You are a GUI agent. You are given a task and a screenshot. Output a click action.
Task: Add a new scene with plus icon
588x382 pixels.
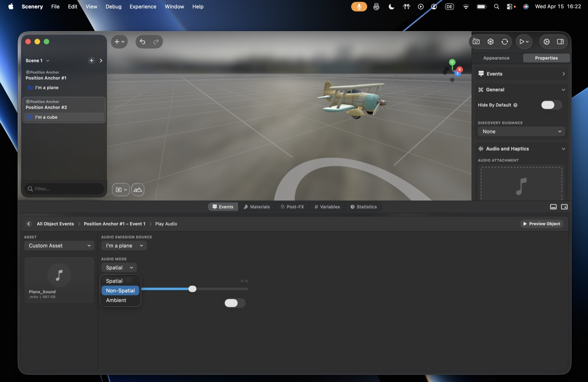(x=92, y=61)
